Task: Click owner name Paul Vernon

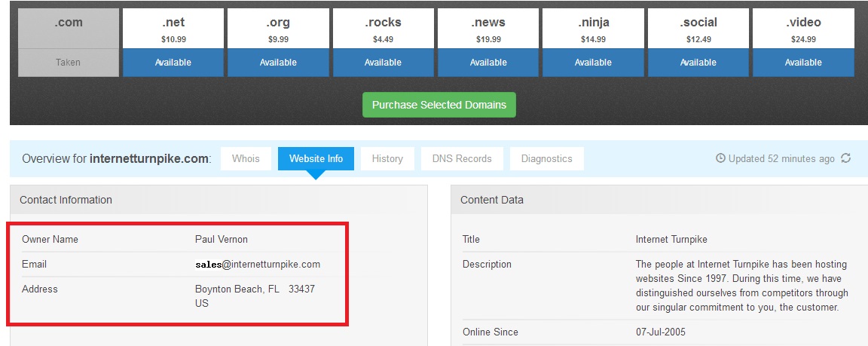Action: (222, 239)
